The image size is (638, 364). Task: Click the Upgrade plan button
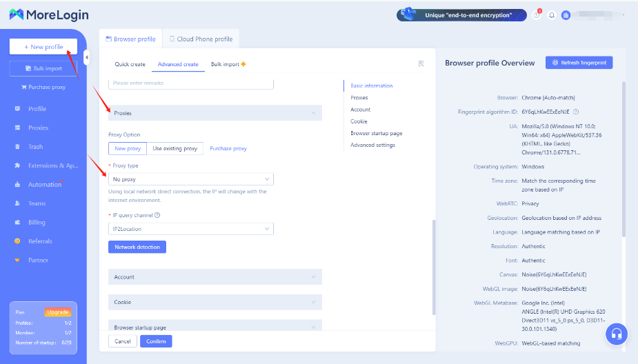(x=58, y=312)
